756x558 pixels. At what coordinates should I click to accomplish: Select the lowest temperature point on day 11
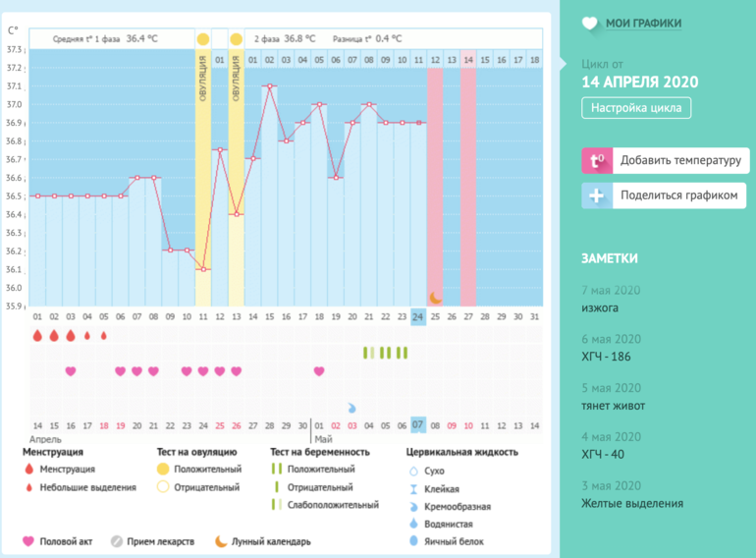tap(202, 269)
